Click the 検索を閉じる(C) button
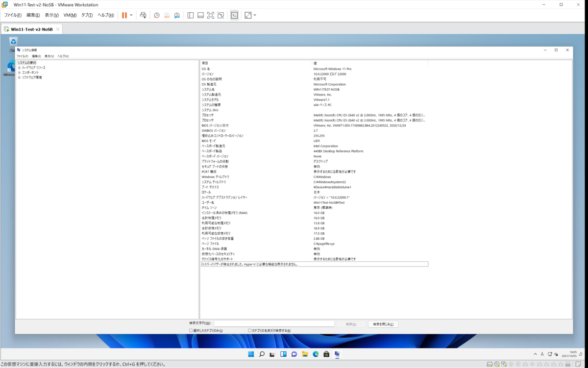 383,324
